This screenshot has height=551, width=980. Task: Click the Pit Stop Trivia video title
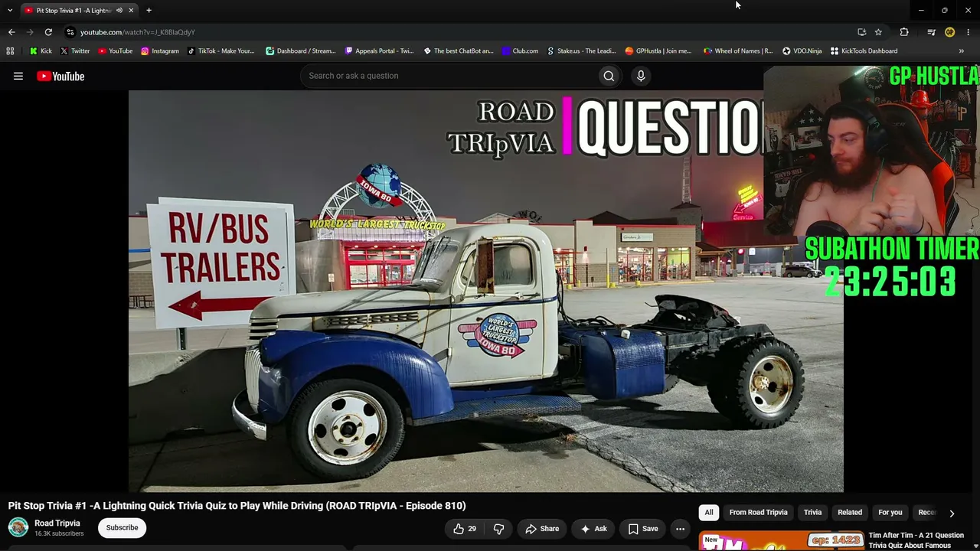(237, 506)
